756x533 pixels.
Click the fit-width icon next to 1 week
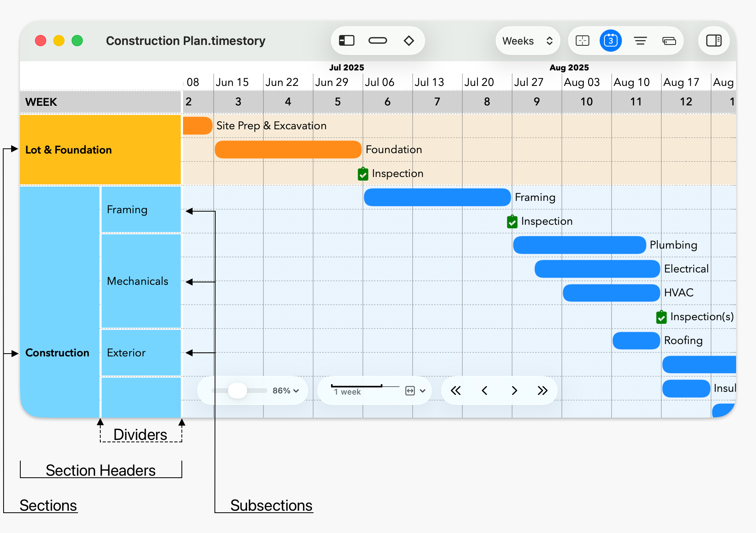click(x=410, y=391)
